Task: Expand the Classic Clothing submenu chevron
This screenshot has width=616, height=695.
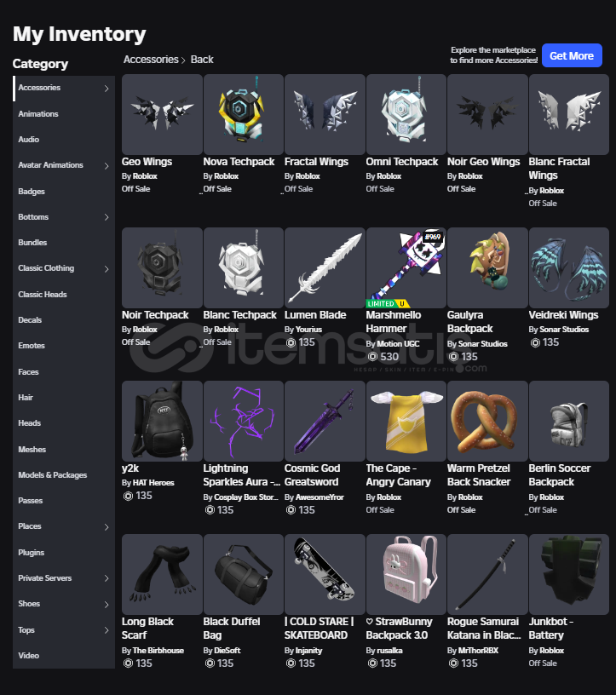Action: coord(107,268)
